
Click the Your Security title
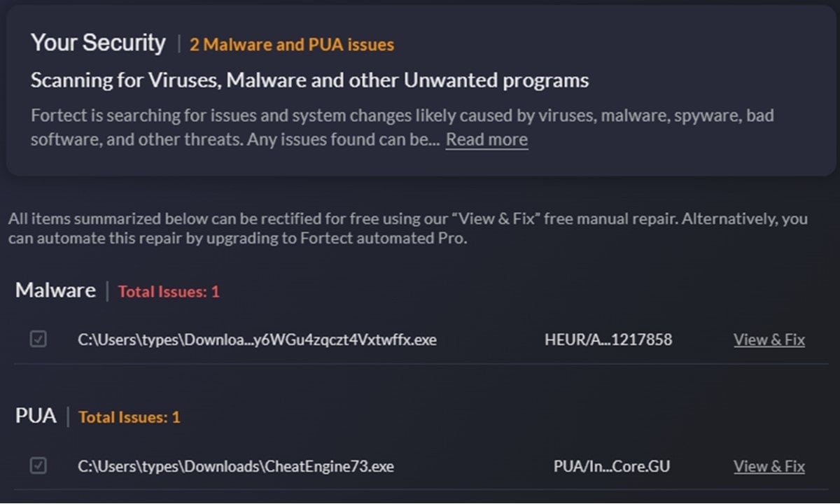[x=98, y=43]
